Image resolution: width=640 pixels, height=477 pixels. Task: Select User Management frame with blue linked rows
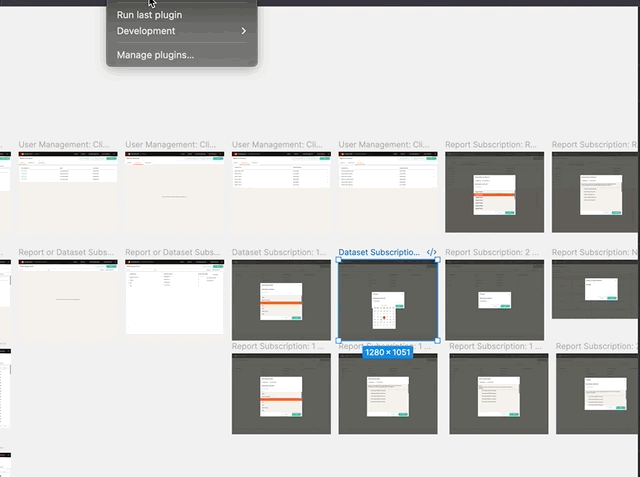pos(68,192)
